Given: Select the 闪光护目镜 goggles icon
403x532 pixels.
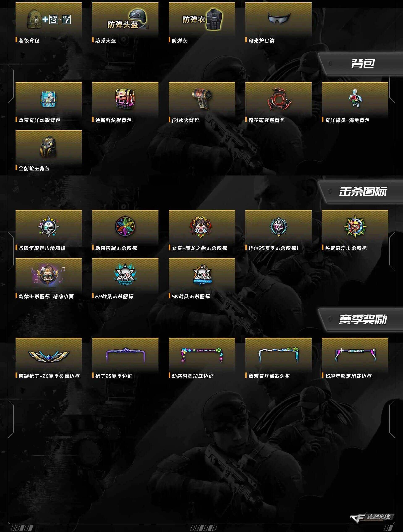Looking at the screenshot, I should [279, 18].
